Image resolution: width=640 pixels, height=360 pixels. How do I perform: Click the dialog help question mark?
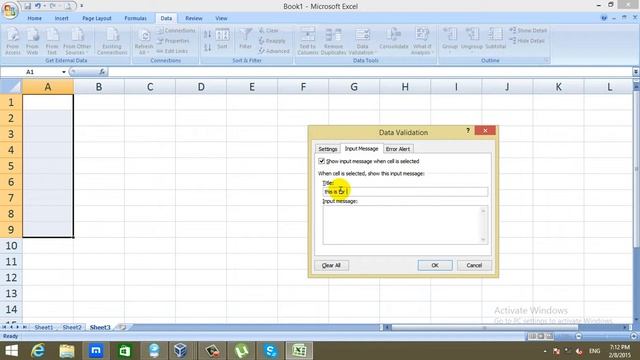(468, 131)
